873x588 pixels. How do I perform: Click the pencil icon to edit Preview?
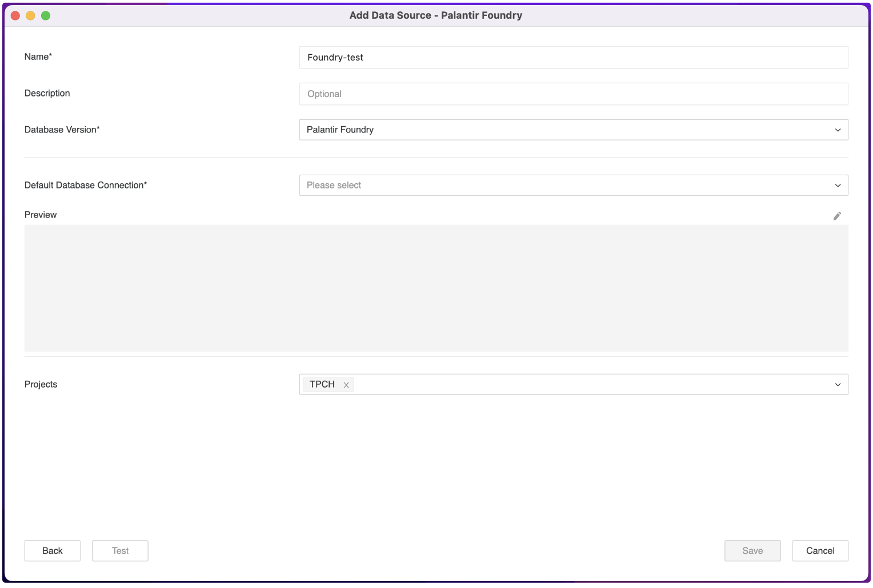pyautogui.click(x=837, y=216)
